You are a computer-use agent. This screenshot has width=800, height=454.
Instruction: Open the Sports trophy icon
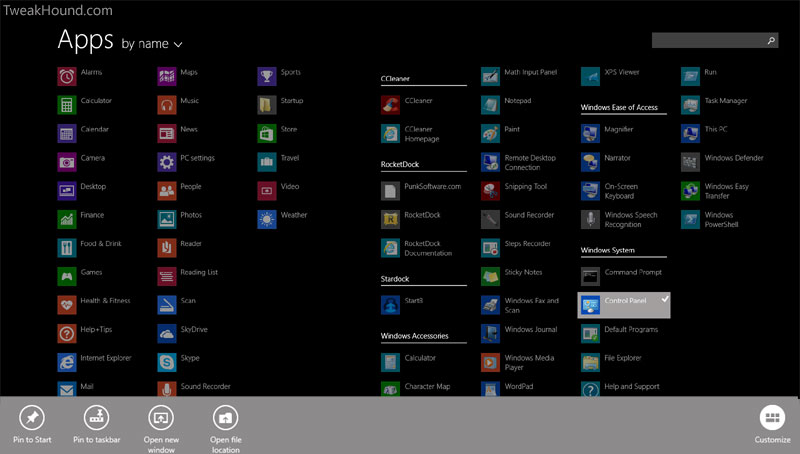(x=267, y=77)
